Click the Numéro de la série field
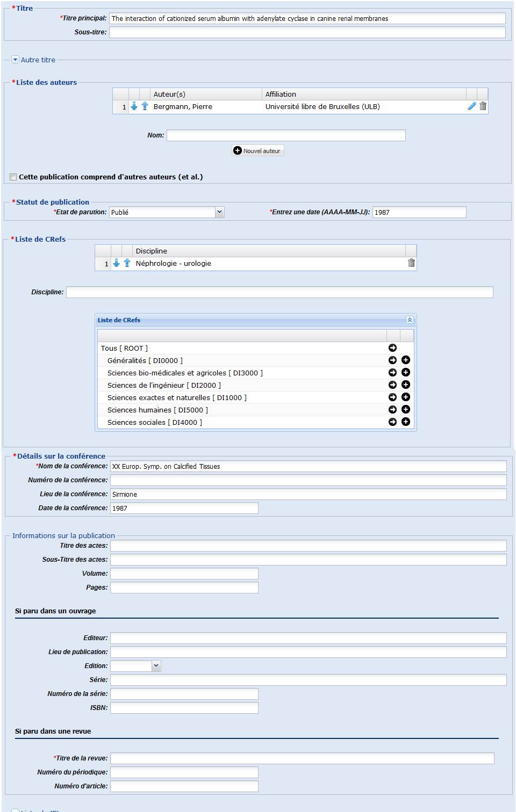The width and height of the screenshot is (516, 812). pyautogui.click(x=184, y=694)
